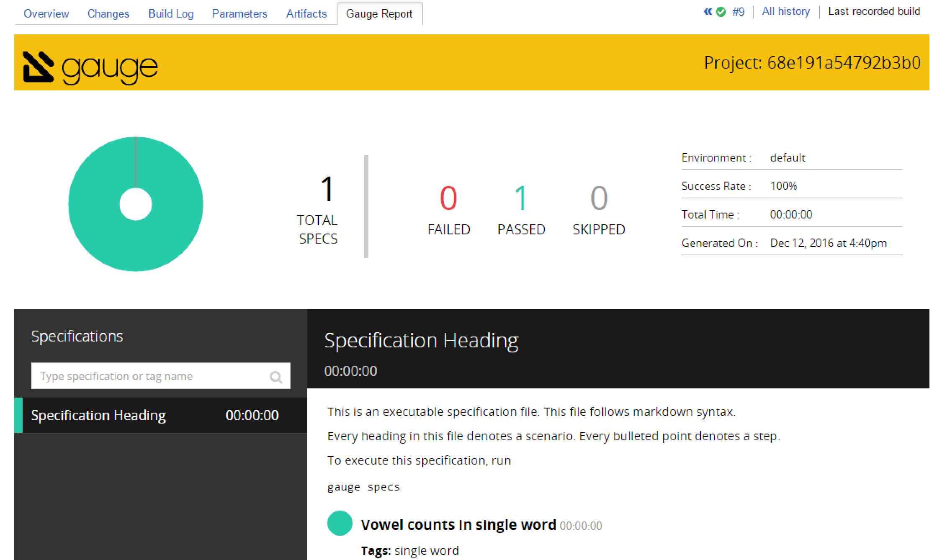
Task: Switch to the Changes tab
Action: (x=108, y=14)
